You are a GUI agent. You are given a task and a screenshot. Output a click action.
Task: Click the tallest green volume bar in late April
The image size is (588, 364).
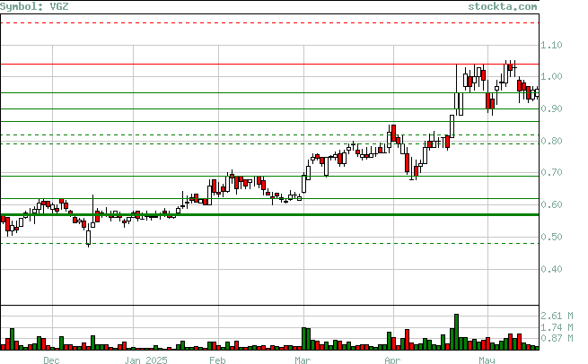click(456, 332)
